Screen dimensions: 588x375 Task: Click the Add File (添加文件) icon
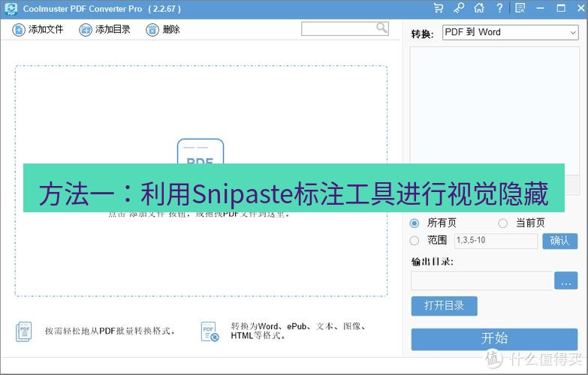pyautogui.click(x=18, y=29)
